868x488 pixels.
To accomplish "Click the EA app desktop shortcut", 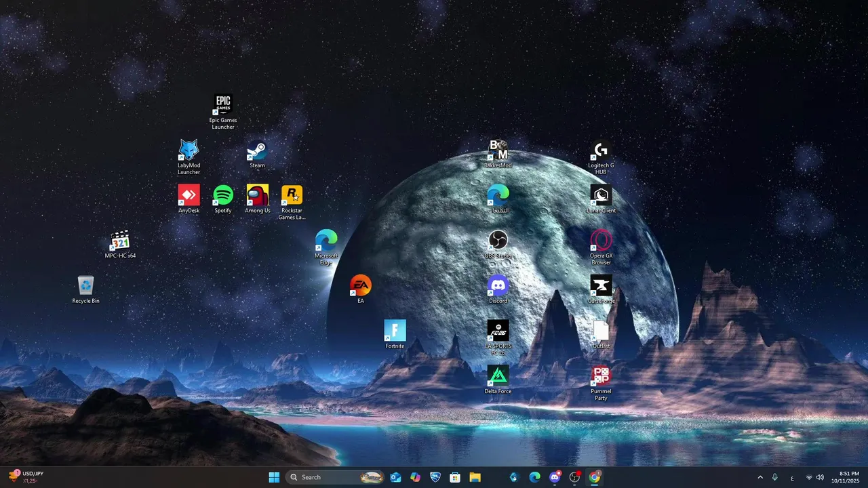I will tap(361, 289).
